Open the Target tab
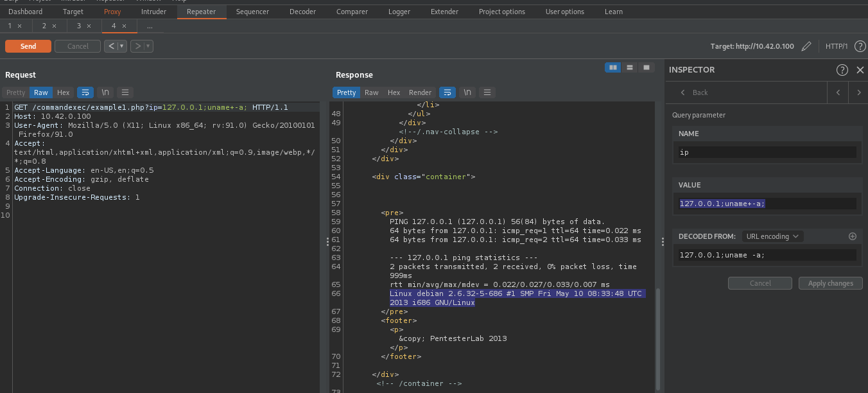 click(x=73, y=12)
